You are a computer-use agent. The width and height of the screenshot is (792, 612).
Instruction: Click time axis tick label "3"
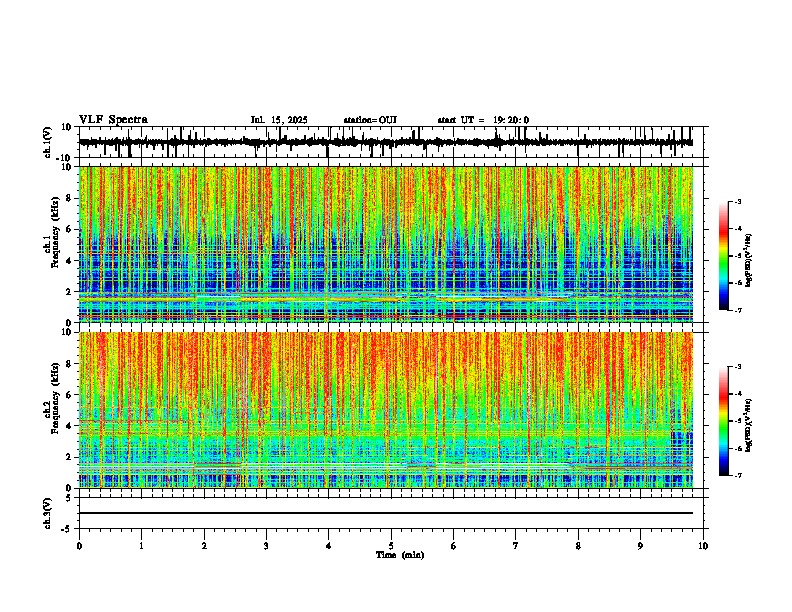266,546
